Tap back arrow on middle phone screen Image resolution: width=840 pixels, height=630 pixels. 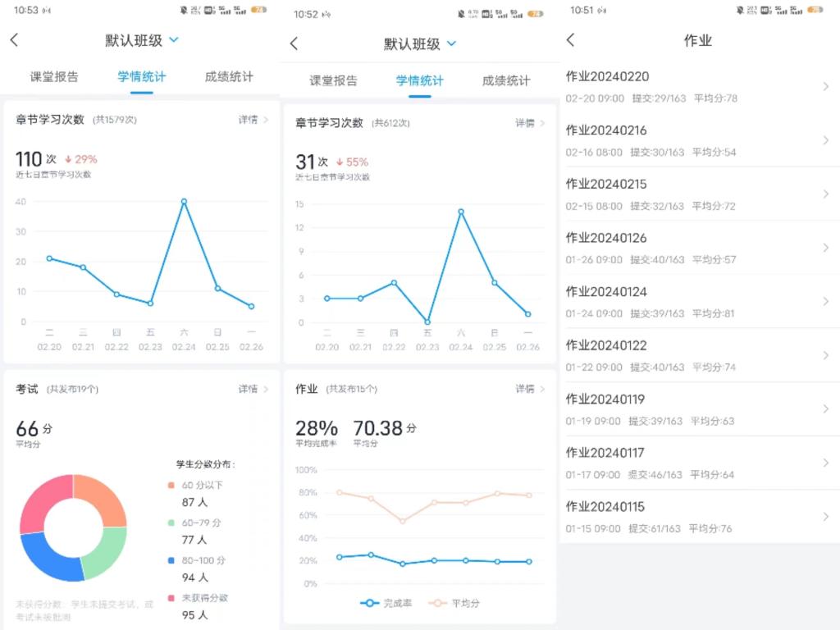294,44
